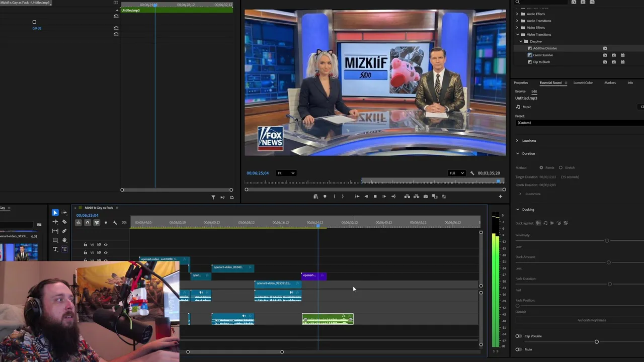644x362 pixels.
Task: Select the Dip to Black transition
Action: pos(541,62)
